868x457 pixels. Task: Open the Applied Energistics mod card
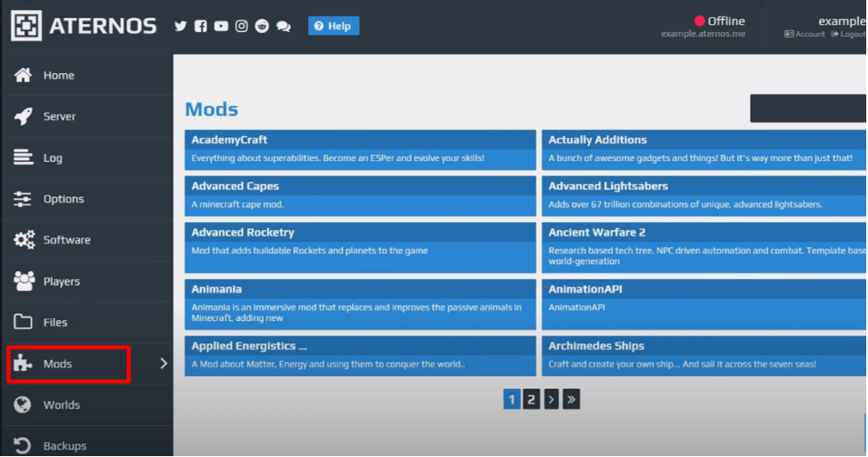(x=361, y=356)
